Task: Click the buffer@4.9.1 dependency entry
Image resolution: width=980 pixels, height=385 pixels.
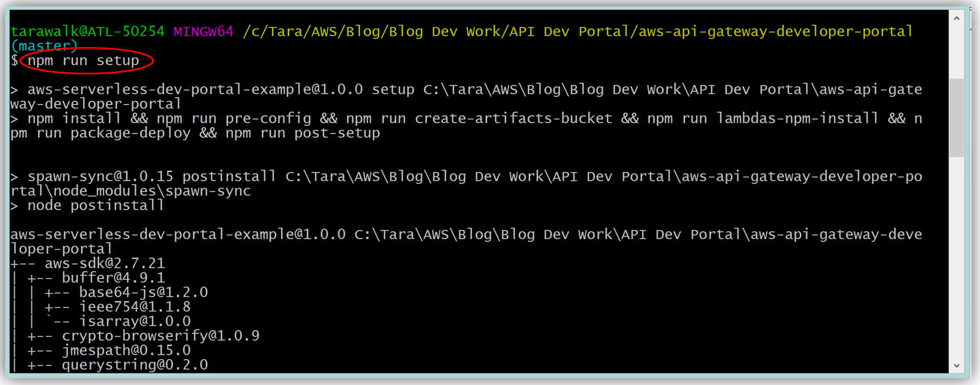Action: (x=113, y=278)
